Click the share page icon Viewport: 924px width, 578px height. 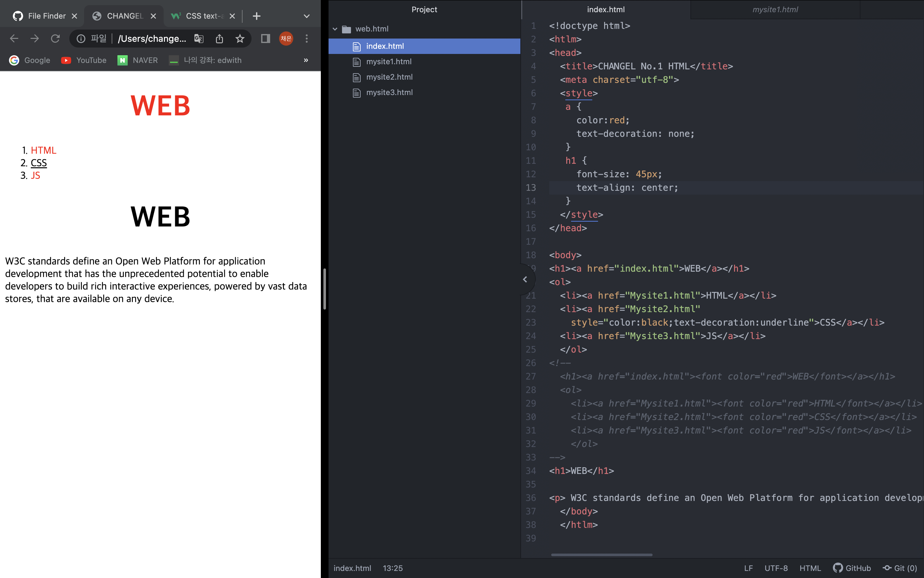pyautogui.click(x=219, y=39)
